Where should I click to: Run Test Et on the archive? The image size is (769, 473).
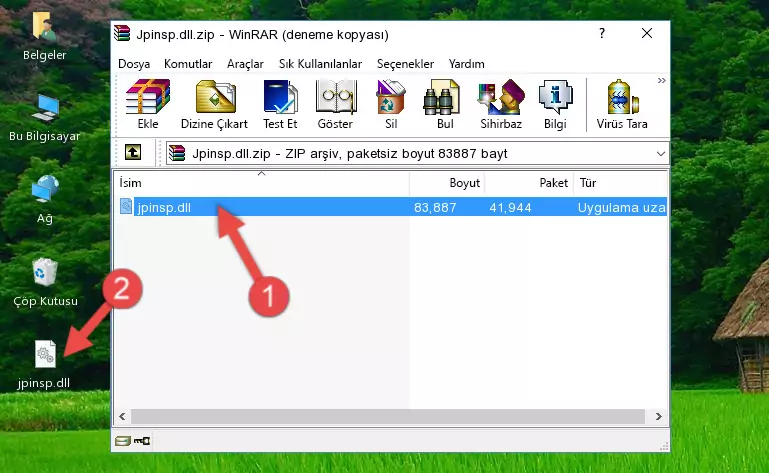click(280, 105)
